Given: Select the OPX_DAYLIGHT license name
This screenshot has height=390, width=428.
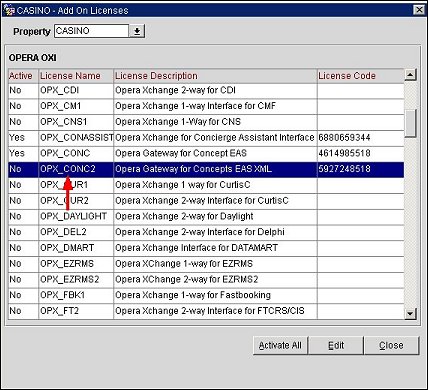Looking at the screenshot, I should pyautogui.click(x=74, y=216).
